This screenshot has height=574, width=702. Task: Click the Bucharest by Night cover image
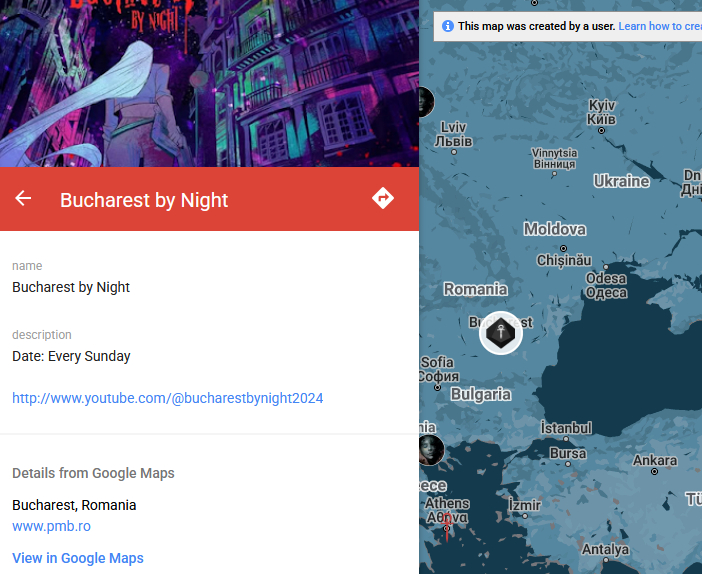210,83
